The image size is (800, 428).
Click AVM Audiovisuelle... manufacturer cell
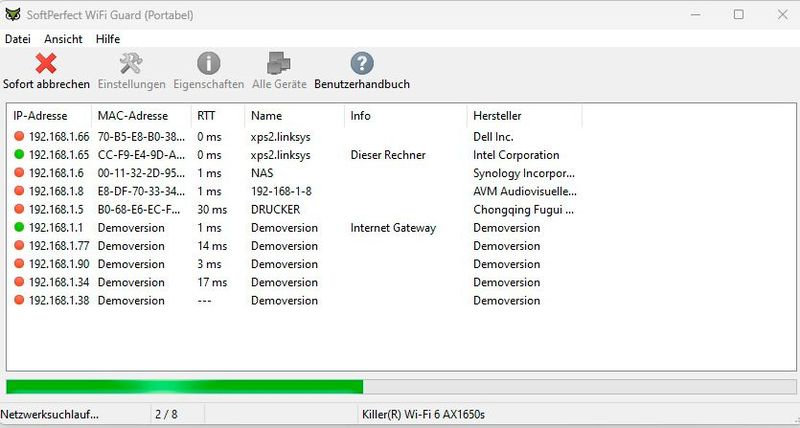click(525, 191)
